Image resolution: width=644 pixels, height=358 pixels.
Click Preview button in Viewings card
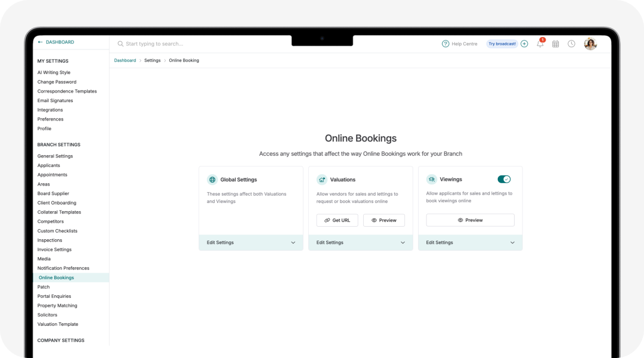tap(470, 220)
